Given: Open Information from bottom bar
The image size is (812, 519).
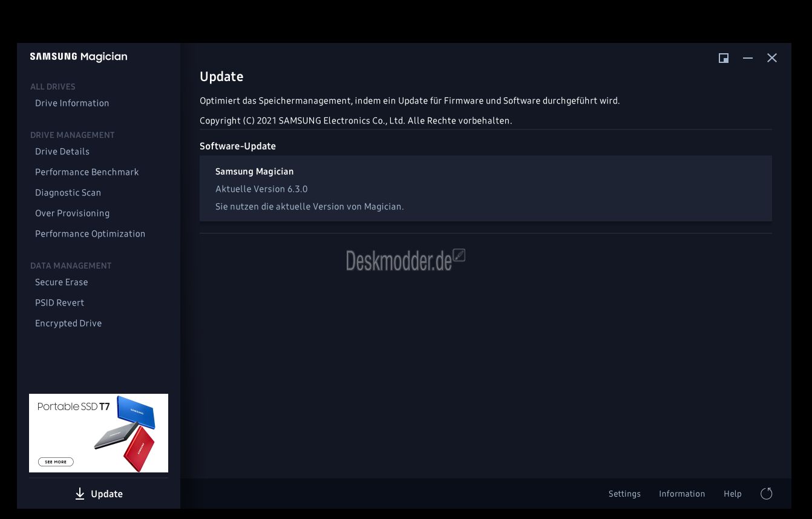Looking at the screenshot, I should (682, 494).
